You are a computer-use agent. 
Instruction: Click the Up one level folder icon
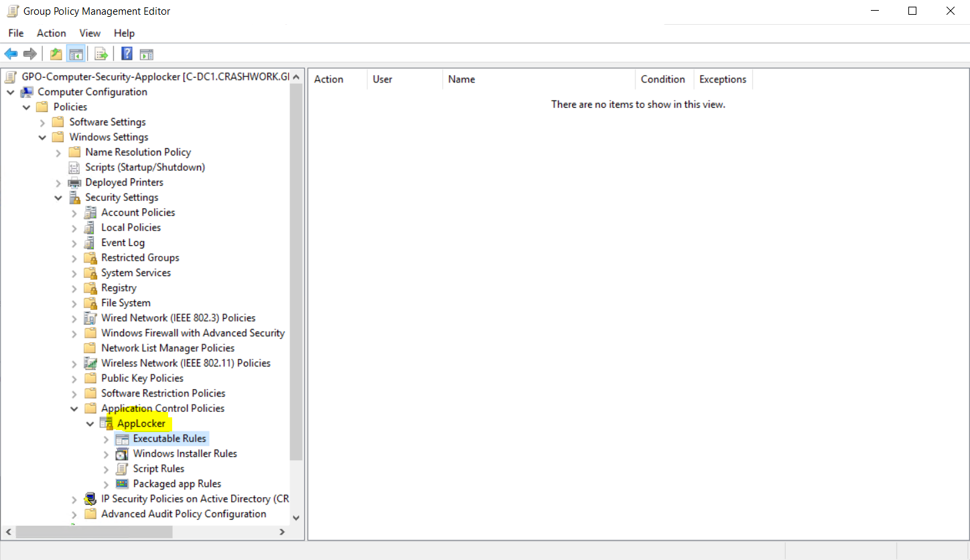pyautogui.click(x=56, y=54)
